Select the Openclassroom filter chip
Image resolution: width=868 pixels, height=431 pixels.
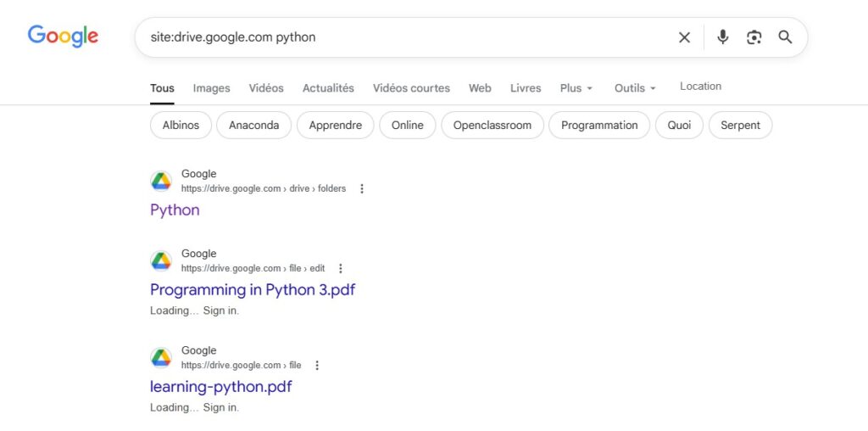(492, 126)
